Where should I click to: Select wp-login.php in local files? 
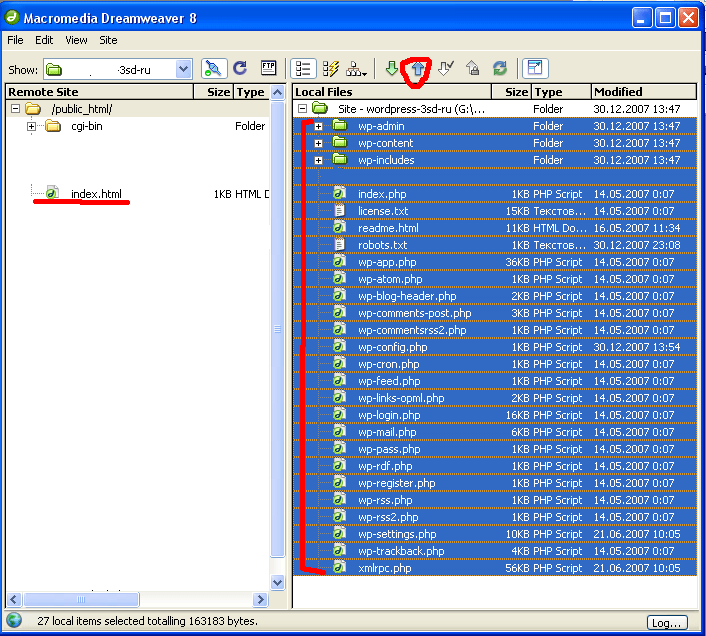point(389,415)
